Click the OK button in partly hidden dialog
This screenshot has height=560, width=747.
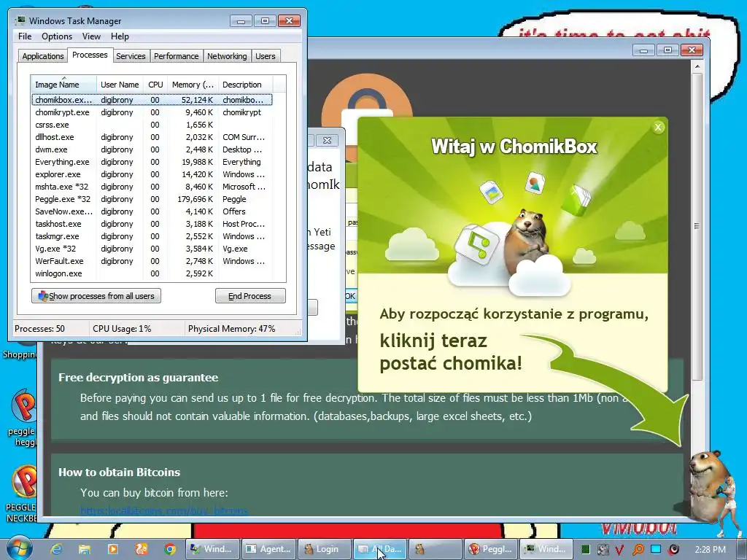(x=350, y=296)
